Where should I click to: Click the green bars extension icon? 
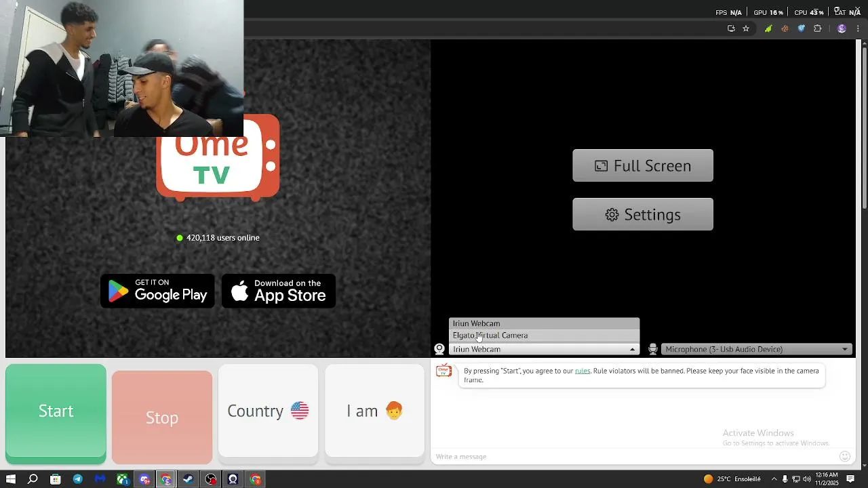coord(768,28)
